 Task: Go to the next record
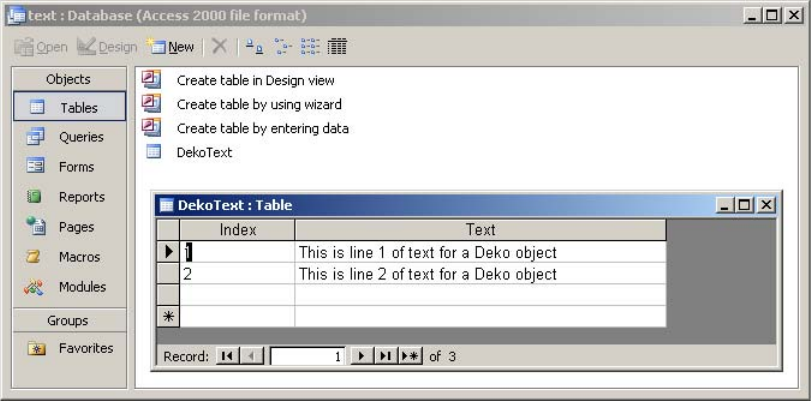pyautogui.click(x=361, y=356)
